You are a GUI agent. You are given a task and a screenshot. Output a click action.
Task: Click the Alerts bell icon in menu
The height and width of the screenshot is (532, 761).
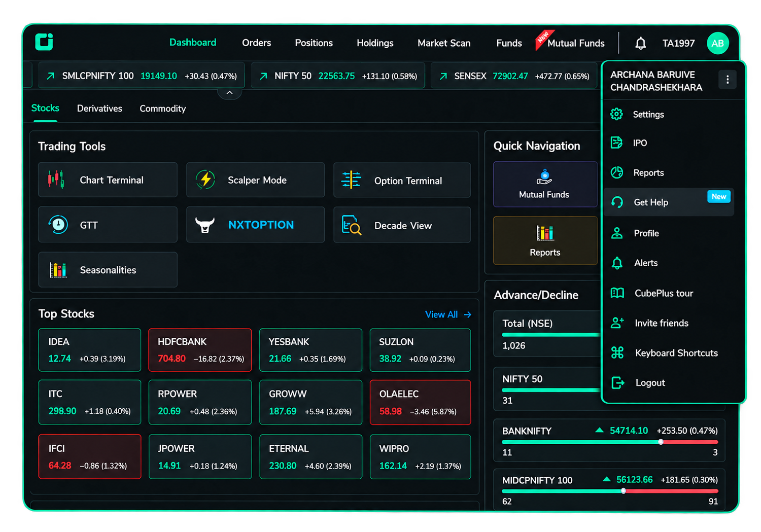tap(617, 263)
